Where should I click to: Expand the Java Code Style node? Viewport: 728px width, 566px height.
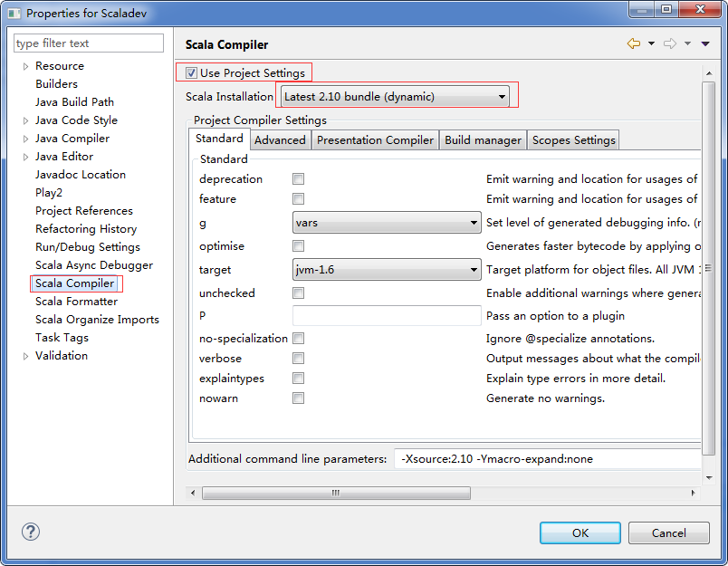coord(26,120)
